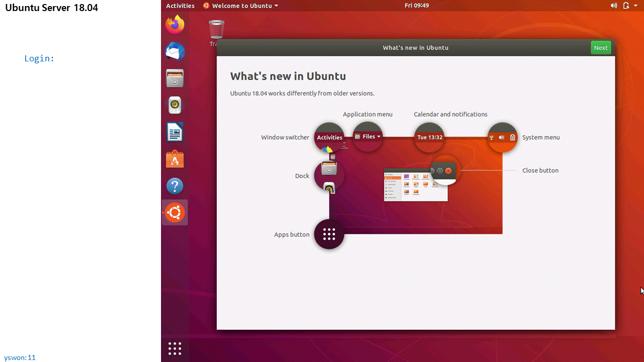This screenshot has width=644, height=362.
Task: Click the Dock circle illustration
Action: click(x=329, y=176)
